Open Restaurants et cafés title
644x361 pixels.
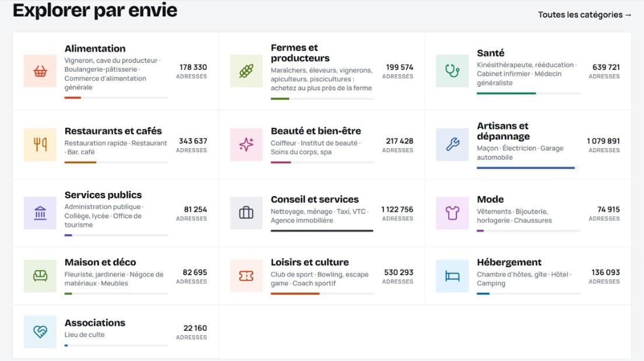coord(114,131)
